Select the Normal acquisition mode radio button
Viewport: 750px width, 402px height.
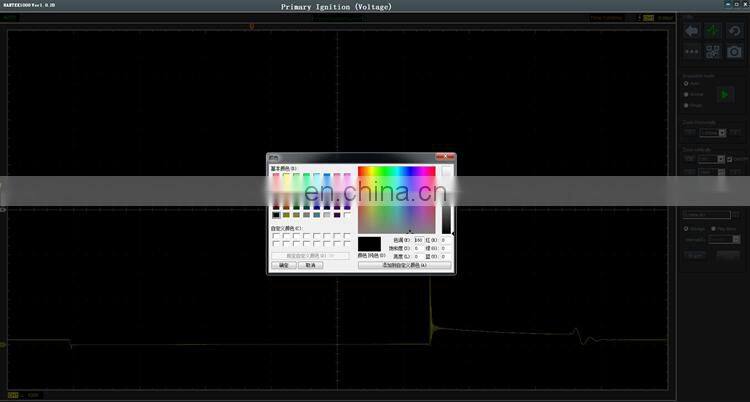[685, 94]
